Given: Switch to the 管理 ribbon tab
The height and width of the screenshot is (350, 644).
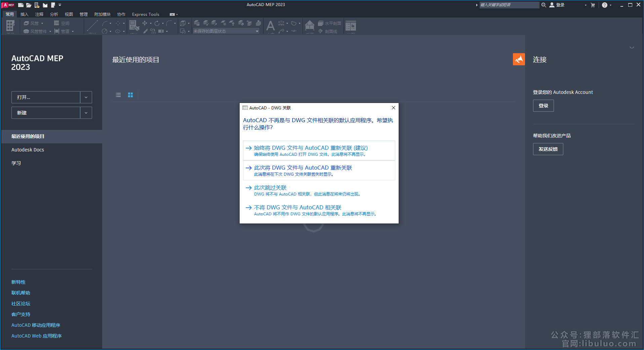Looking at the screenshot, I should click(x=84, y=14).
